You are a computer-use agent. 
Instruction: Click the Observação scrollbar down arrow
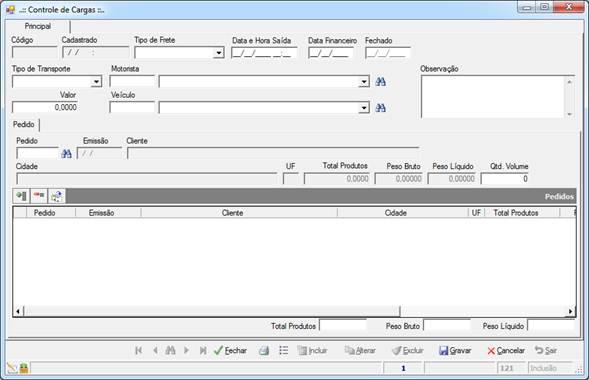click(569, 114)
